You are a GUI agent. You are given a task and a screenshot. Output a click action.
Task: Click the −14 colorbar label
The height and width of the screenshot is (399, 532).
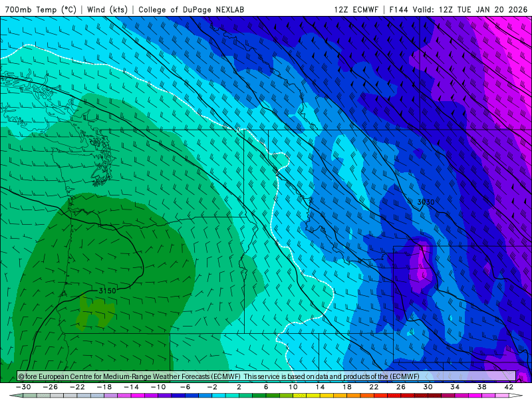(131, 387)
